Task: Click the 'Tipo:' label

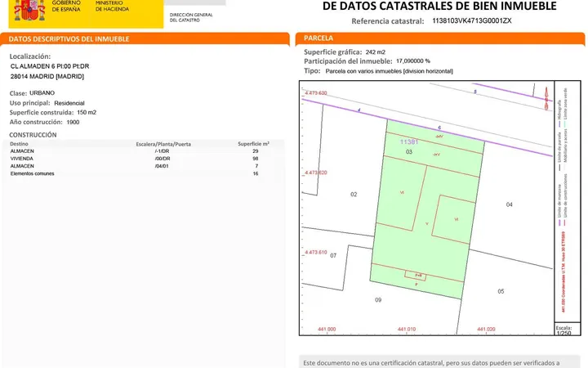Action: click(312, 71)
